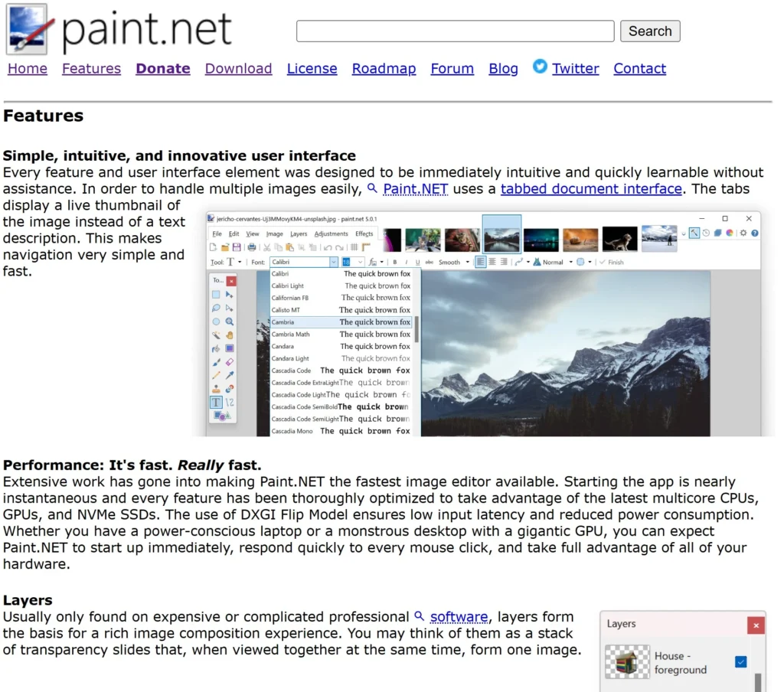
Task: Follow the tabbed document interface link
Action: [x=591, y=189]
